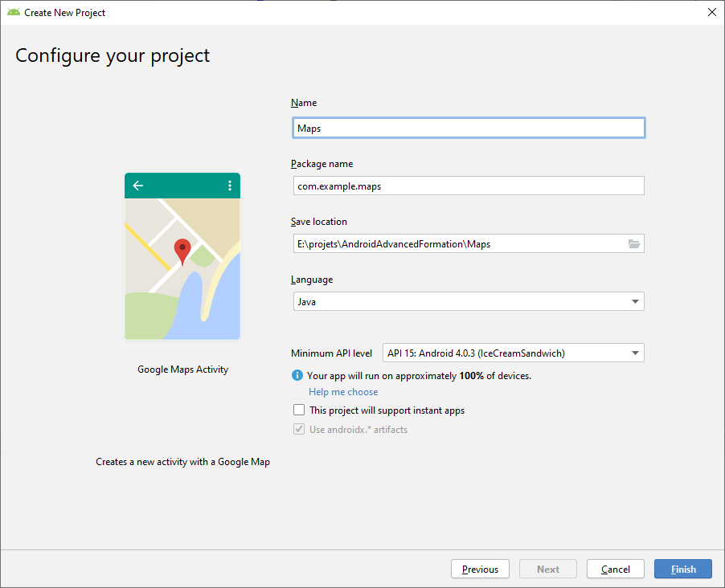Select the Google Maps Activity thumbnail

tap(182, 257)
